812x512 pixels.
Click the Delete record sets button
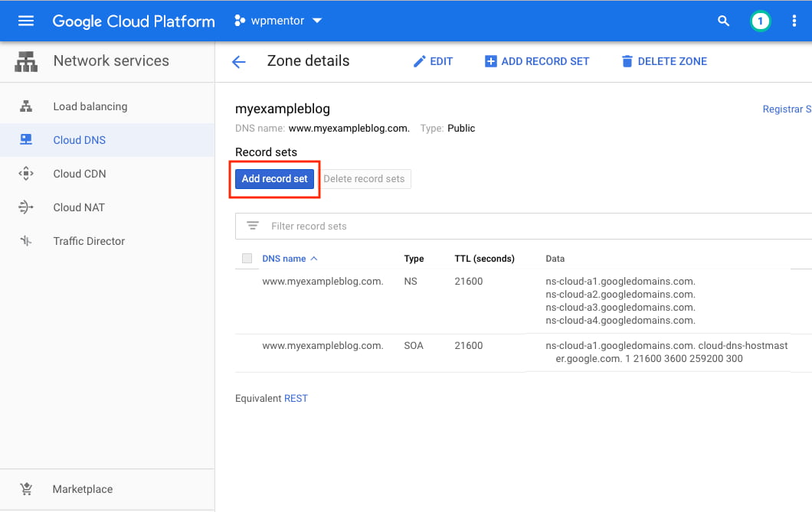pos(364,179)
